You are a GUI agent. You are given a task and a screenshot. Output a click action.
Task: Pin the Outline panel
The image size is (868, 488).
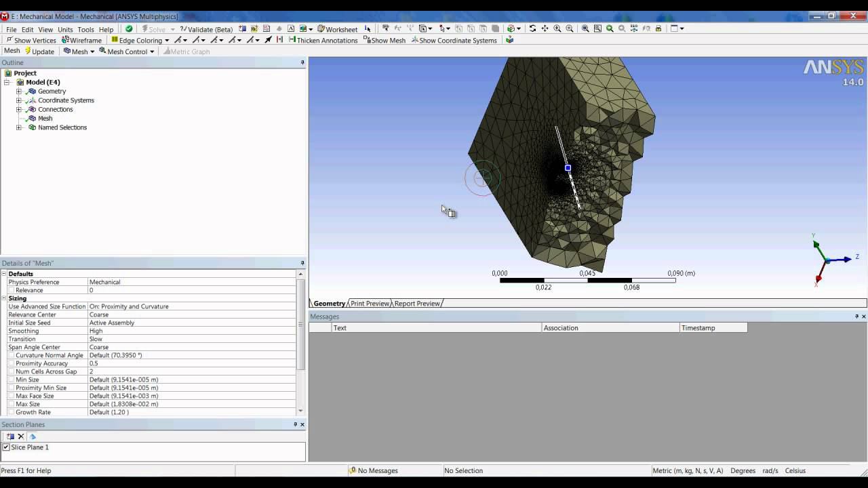[x=302, y=62]
